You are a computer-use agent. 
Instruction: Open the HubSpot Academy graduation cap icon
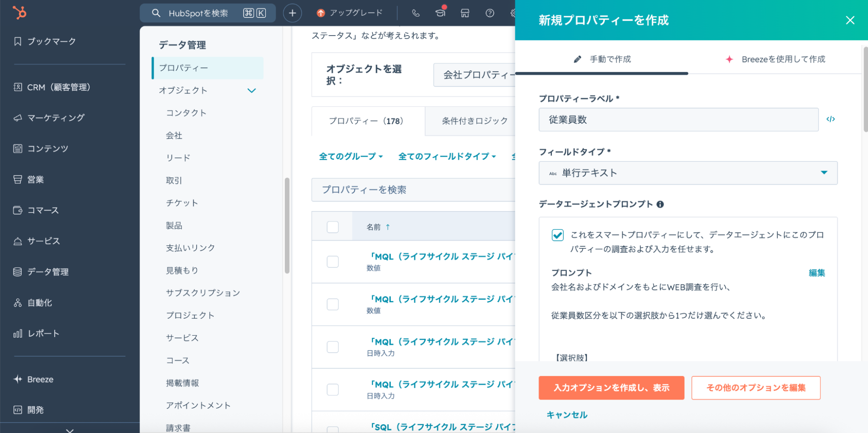tap(440, 13)
